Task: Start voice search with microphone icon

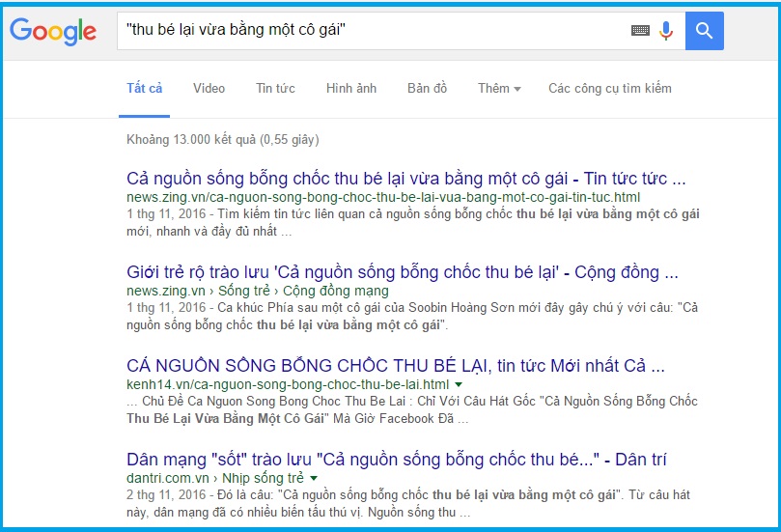Action: (x=665, y=31)
